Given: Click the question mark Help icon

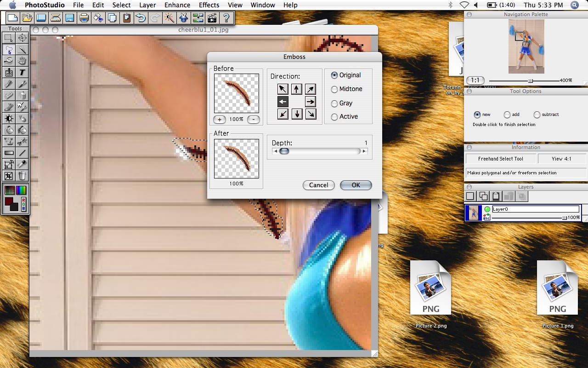Looking at the screenshot, I should coord(226,18).
